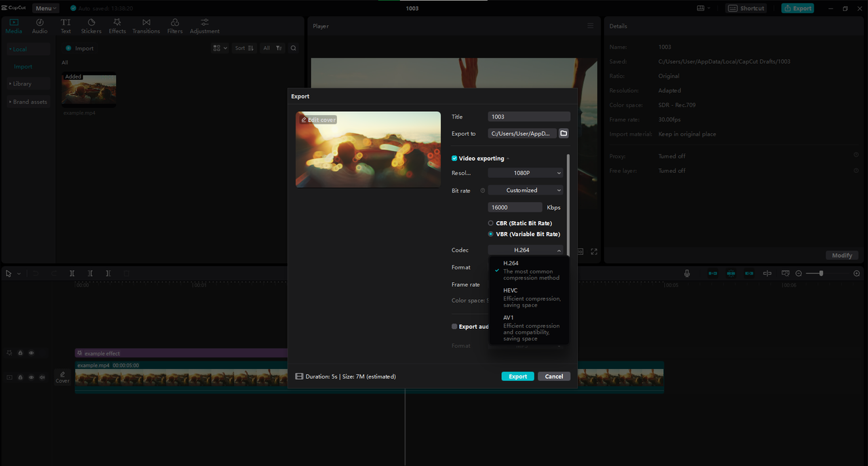868x466 pixels.
Task: Click the top-right Export button
Action: (797, 8)
